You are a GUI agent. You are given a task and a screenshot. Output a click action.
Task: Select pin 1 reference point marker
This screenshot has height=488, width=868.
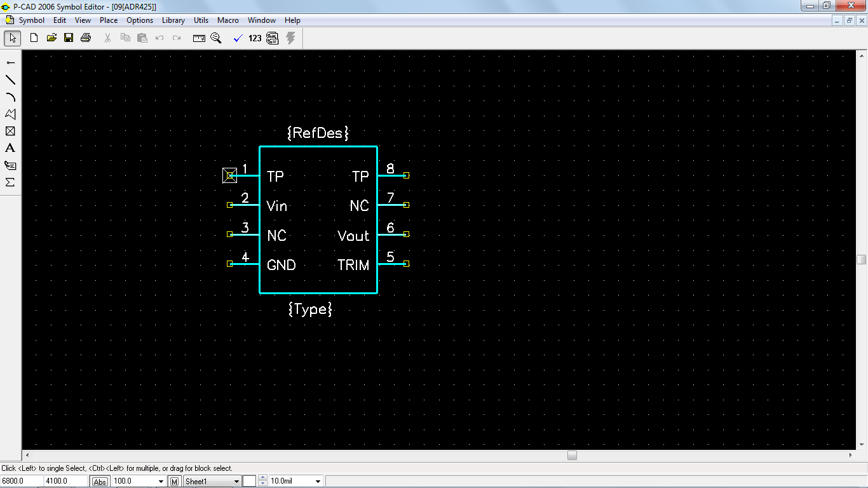click(x=230, y=175)
